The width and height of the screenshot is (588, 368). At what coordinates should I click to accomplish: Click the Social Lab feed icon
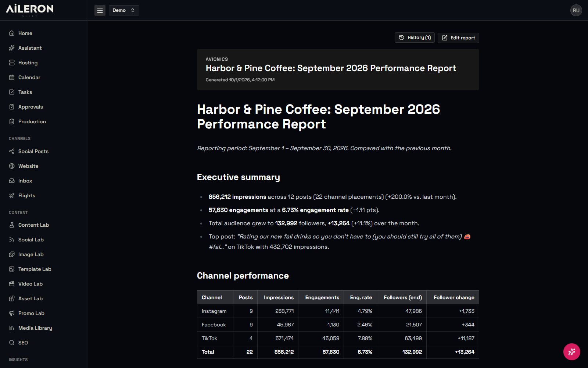pyautogui.click(x=12, y=240)
